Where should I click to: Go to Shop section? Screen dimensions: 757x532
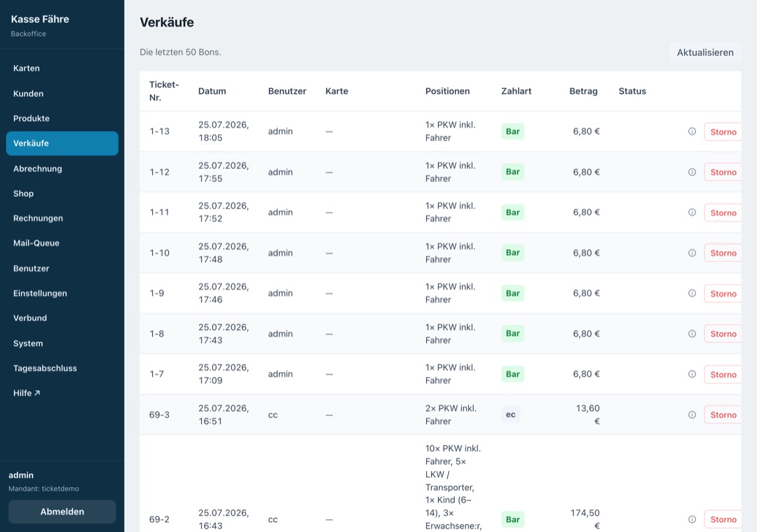(62, 193)
